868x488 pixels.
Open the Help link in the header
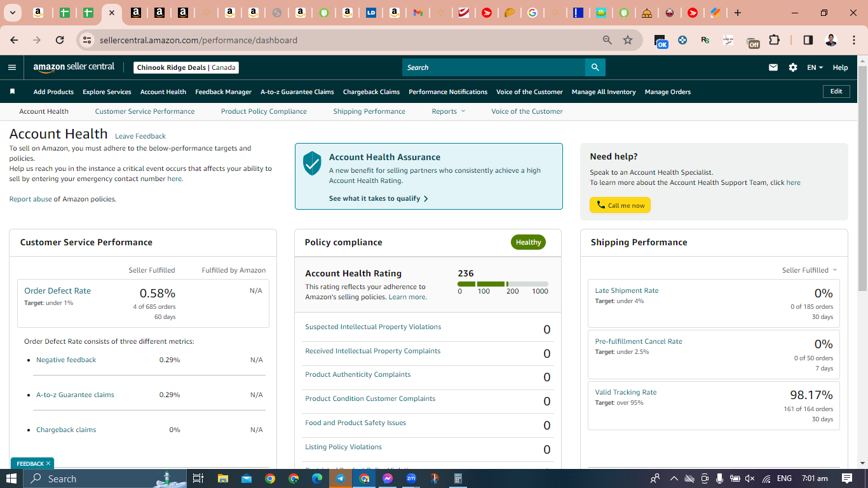click(x=840, y=67)
